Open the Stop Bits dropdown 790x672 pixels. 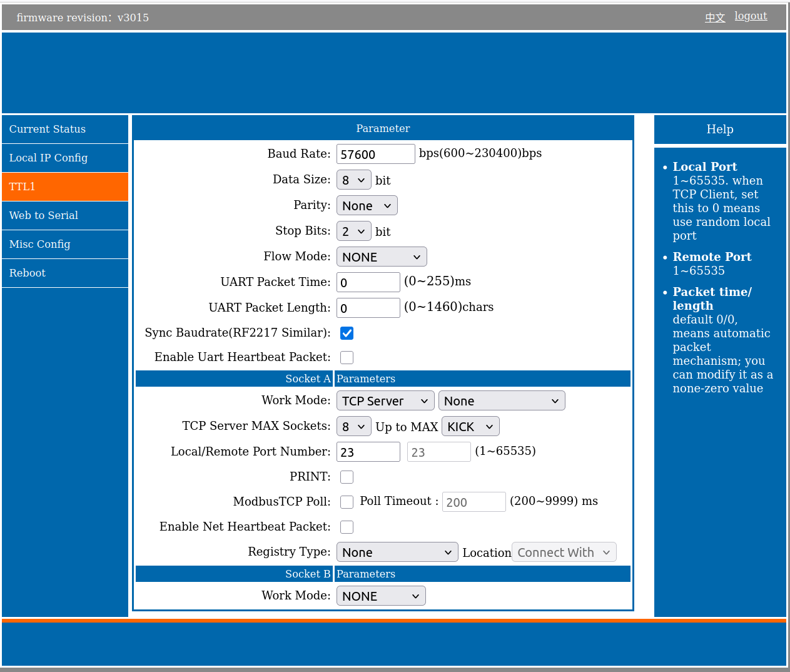353,232
